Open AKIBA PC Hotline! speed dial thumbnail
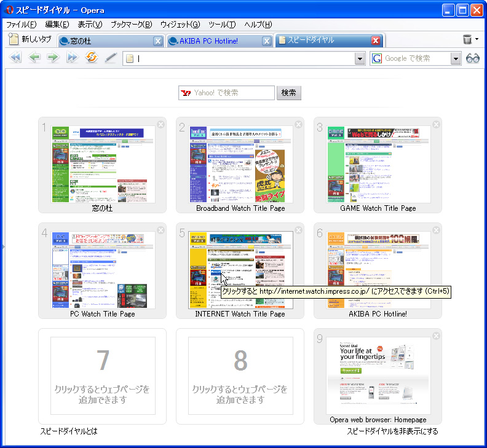This screenshot has width=487, height=448. point(378,270)
